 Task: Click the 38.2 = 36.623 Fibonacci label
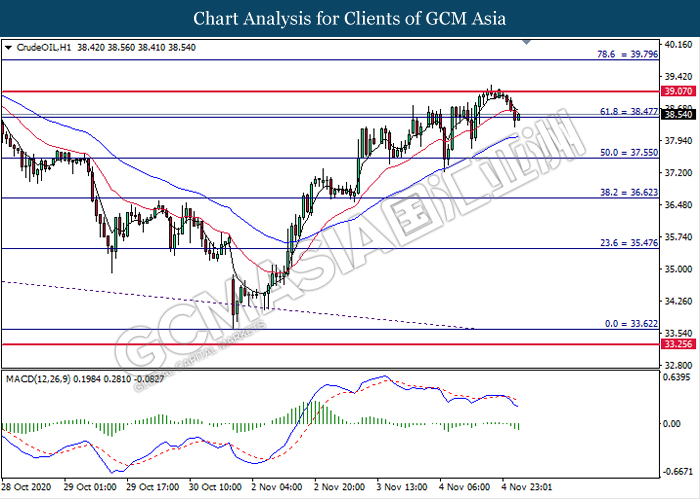coord(629,193)
